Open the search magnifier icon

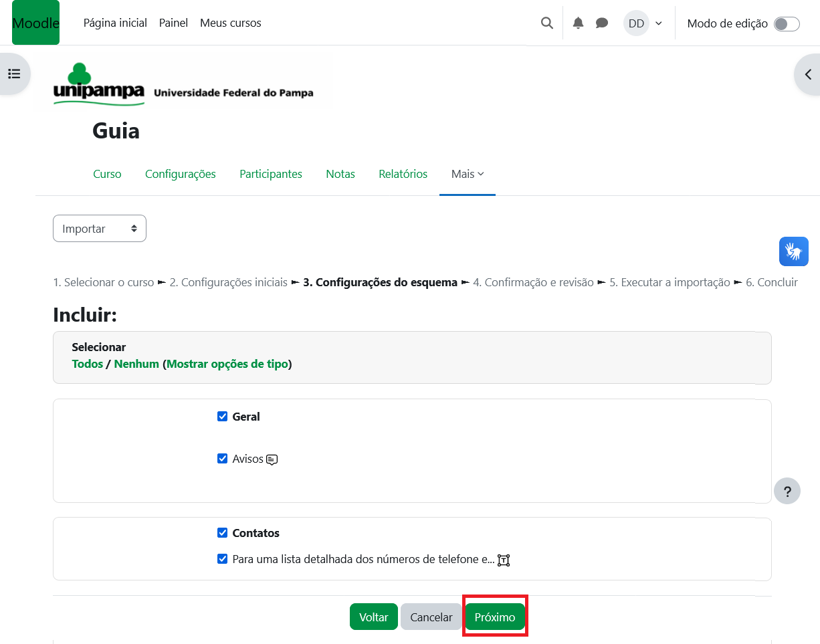546,23
